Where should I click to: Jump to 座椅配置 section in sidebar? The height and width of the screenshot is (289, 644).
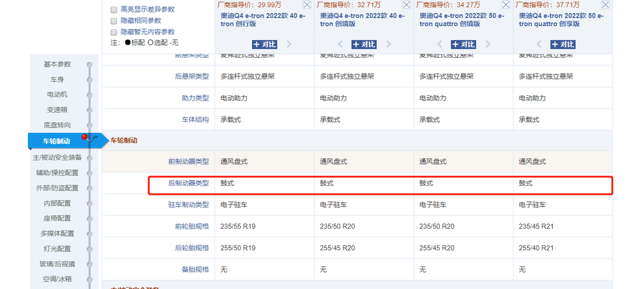[x=57, y=219]
